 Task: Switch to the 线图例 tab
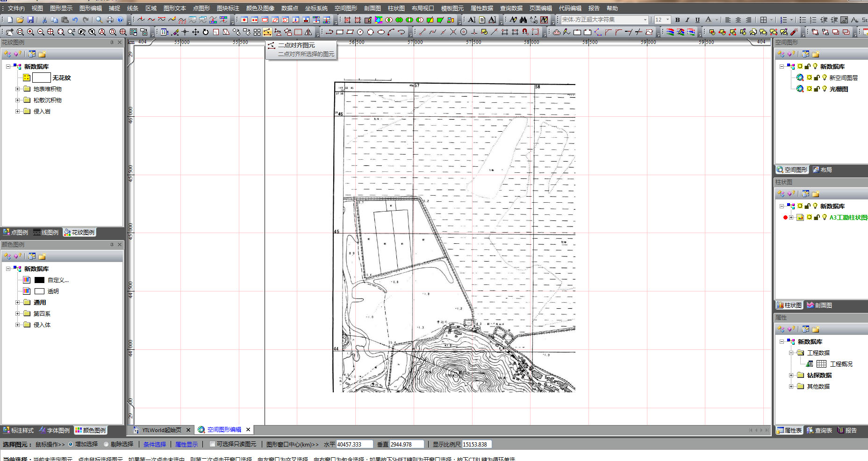(x=46, y=232)
